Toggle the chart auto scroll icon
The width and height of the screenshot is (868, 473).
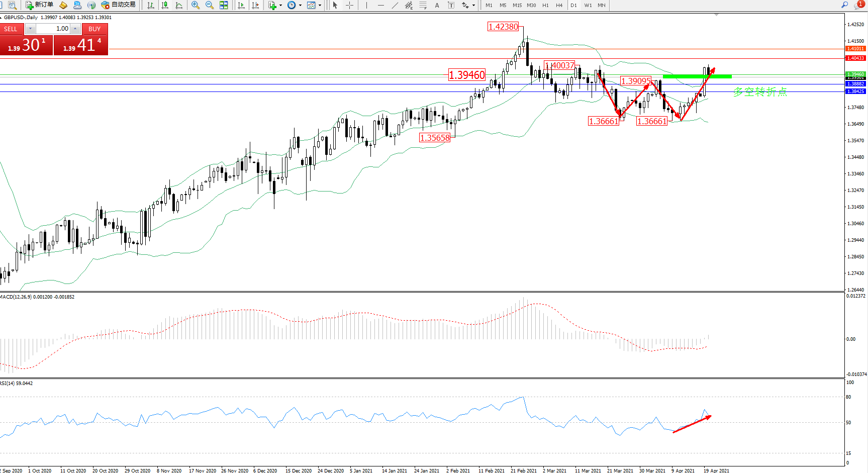click(x=241, y=5)
